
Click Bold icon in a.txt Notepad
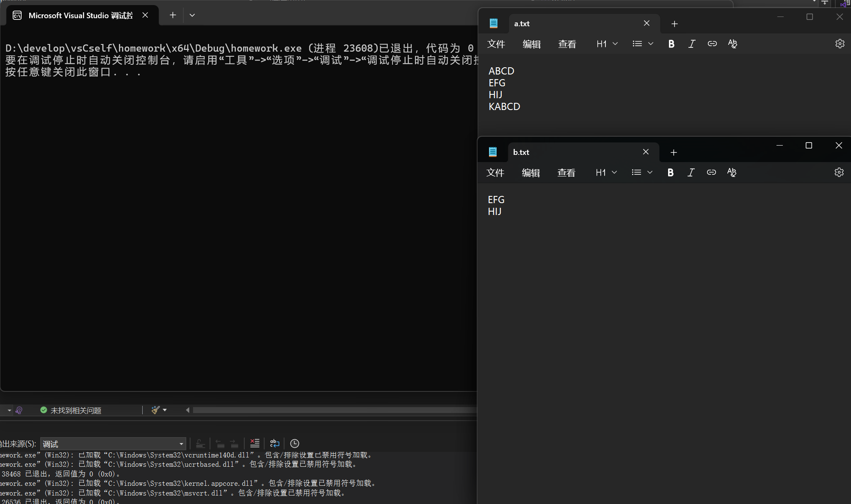click(671, 44)
